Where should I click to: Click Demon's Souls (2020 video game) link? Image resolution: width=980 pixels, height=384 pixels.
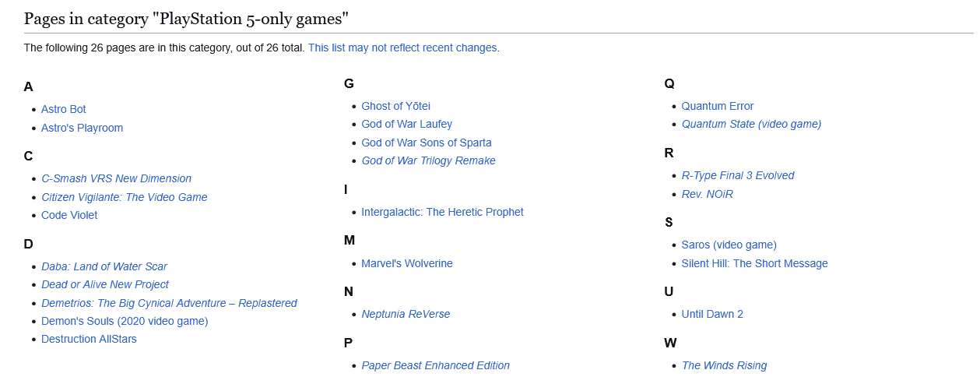125,321
